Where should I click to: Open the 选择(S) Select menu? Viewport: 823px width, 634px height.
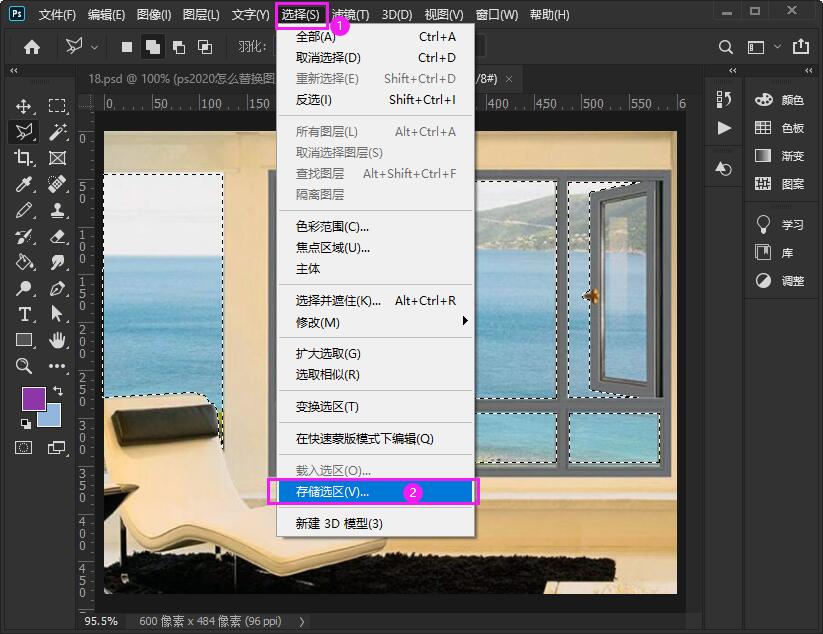(x=301, y=15)
